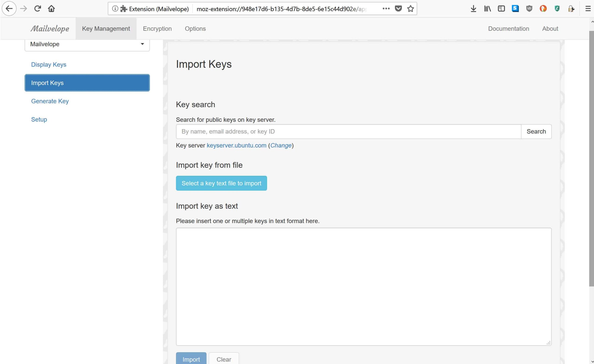
Task: Select Import Keys in sidebar
Action: (x=87, y=83)
